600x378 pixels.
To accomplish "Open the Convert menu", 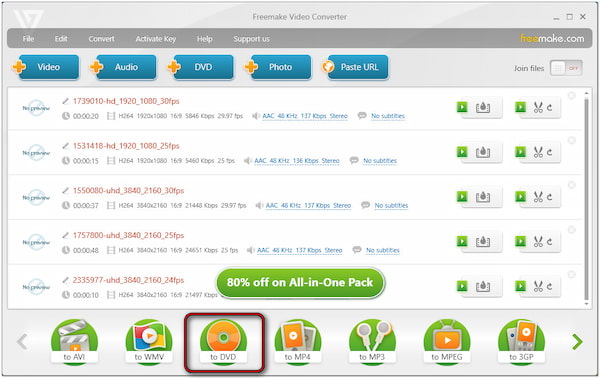I will point(101,39).
